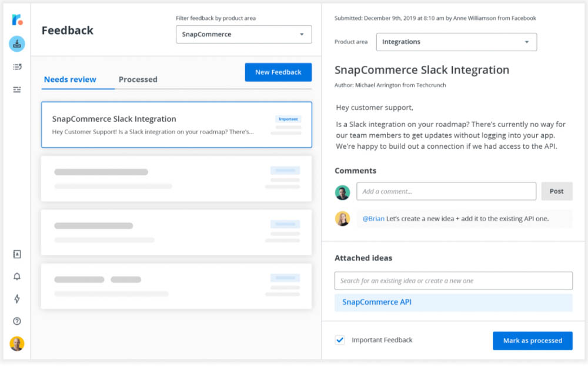Open the user profile avatar in sidebar
Viewport: 588px width, 366px height.
coord(17,344)
